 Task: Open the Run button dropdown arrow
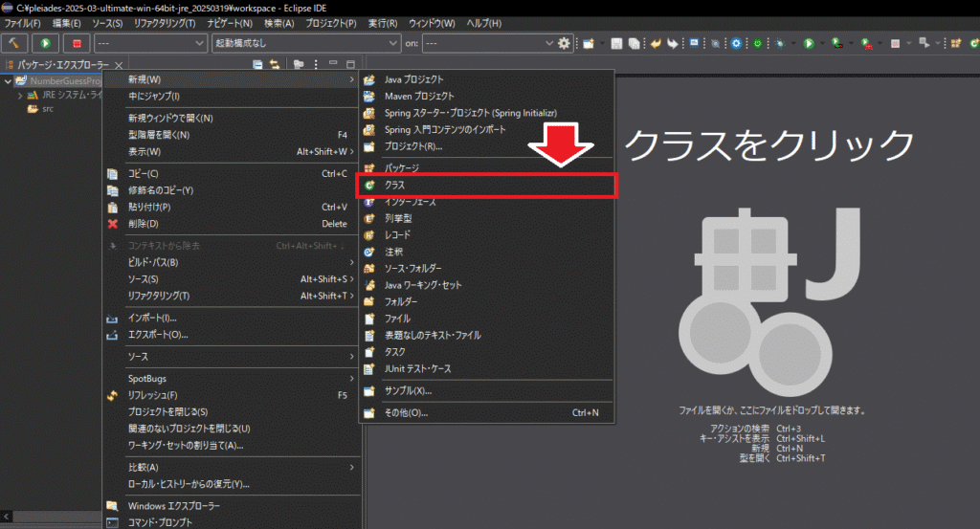(x=822, y=43)
